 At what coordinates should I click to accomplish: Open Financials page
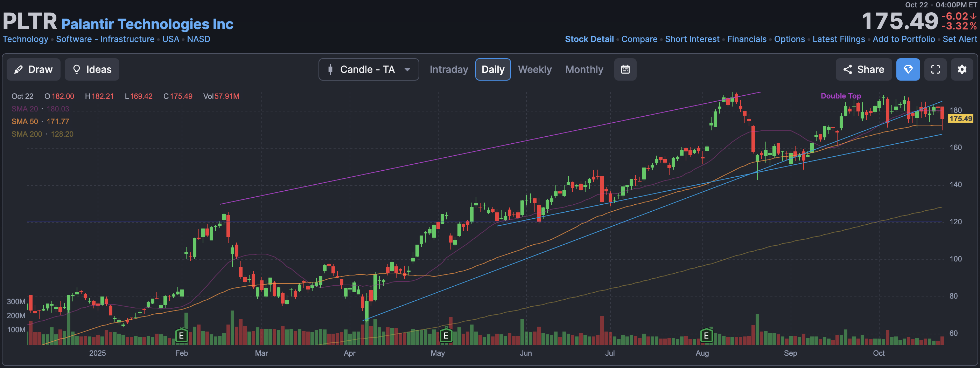pyautogui.click(x=747, y=39)
